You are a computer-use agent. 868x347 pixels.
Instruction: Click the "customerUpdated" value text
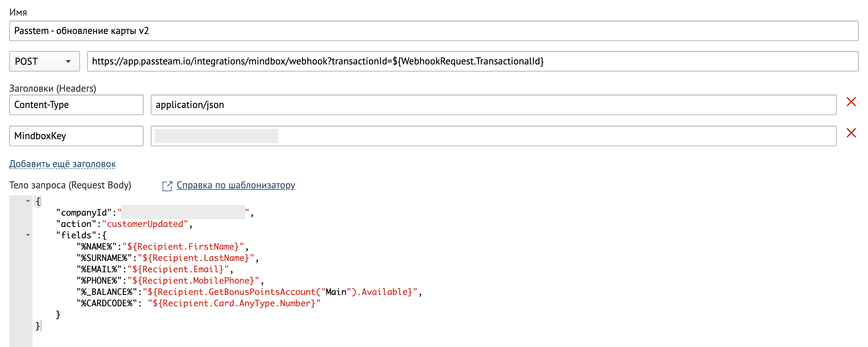[145, 224]
